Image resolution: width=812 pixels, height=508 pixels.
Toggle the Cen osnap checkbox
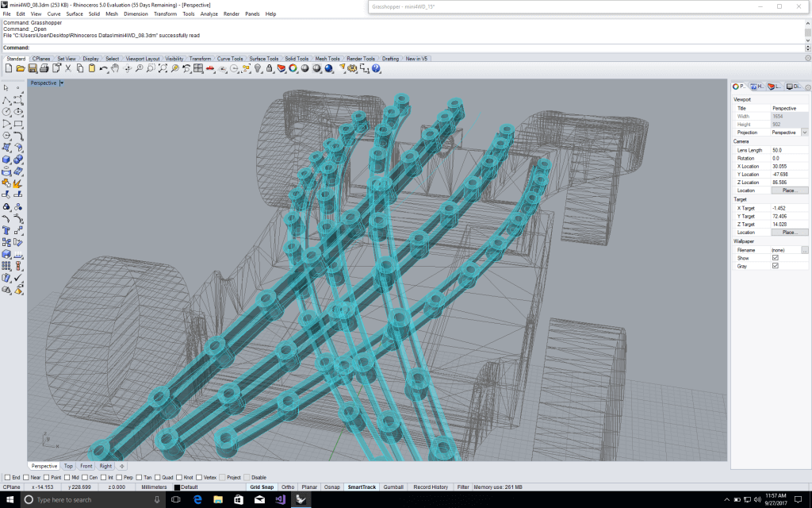pos(83,477)
